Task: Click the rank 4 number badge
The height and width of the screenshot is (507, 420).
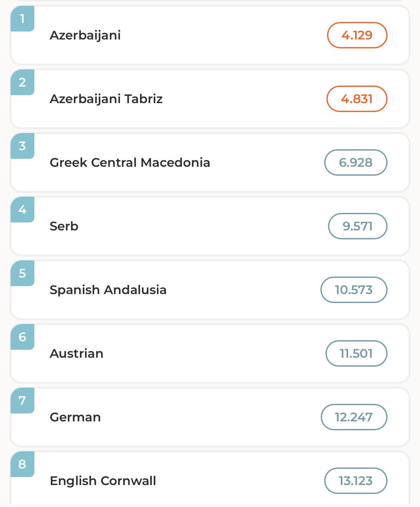Action: pyautogui.click(x=22, y=210)
